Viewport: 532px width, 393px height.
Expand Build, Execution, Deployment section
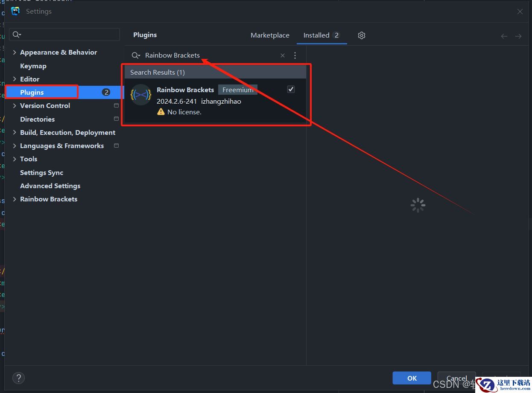click(15, 132)
